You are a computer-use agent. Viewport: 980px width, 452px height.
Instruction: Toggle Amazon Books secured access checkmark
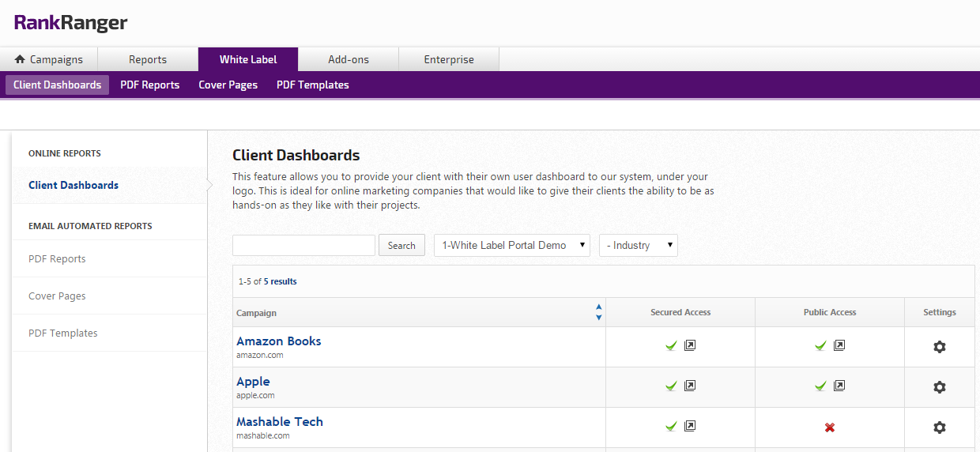[671, 345]
